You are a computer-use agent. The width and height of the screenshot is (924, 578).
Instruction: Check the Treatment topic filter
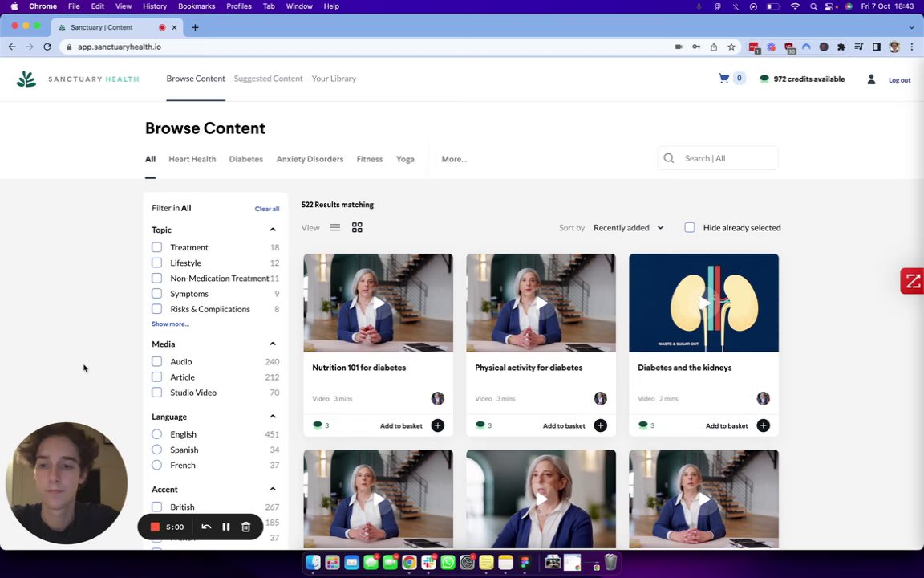pos(156,247)
